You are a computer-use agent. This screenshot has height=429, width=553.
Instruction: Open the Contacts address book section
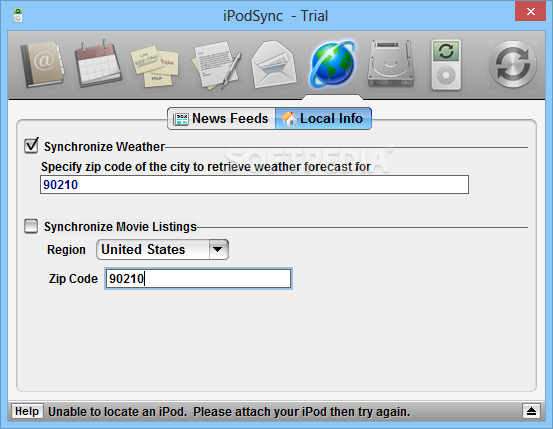click(x=42, y=65)
